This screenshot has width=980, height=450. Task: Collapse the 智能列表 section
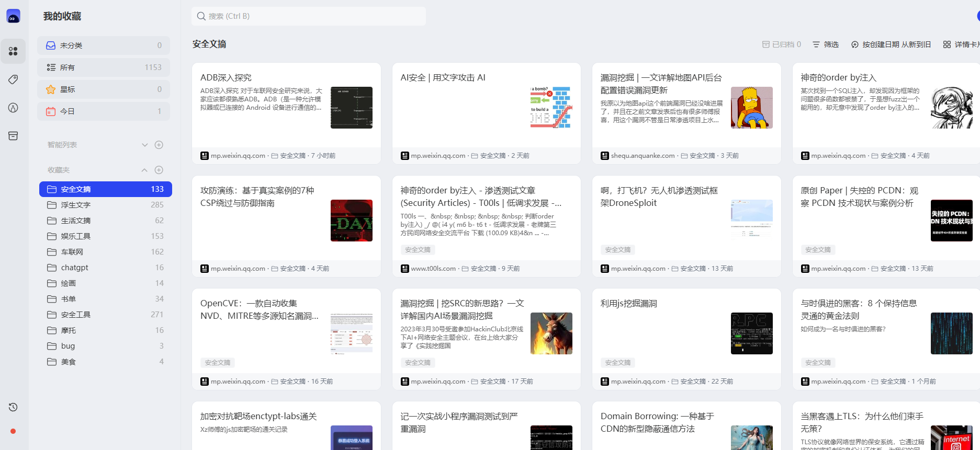point(145,145)
